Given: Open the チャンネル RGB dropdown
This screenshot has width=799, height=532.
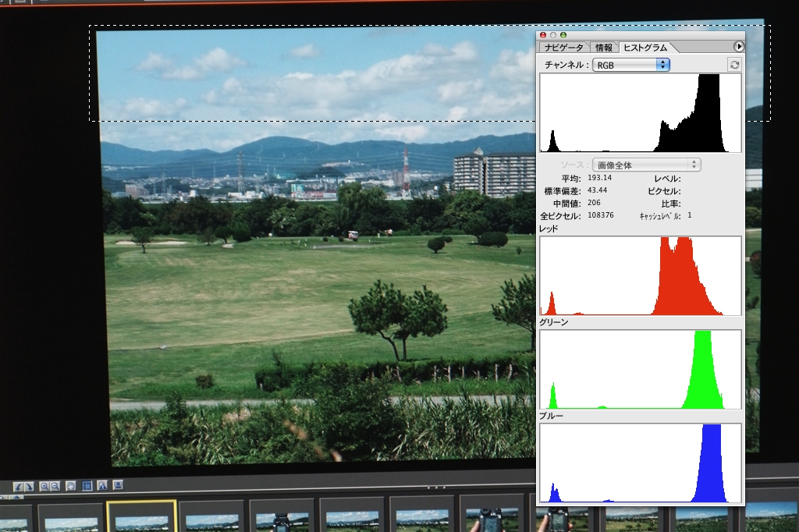Looking at the screenshot, I should pyautogui.click(x=631, y=66).
